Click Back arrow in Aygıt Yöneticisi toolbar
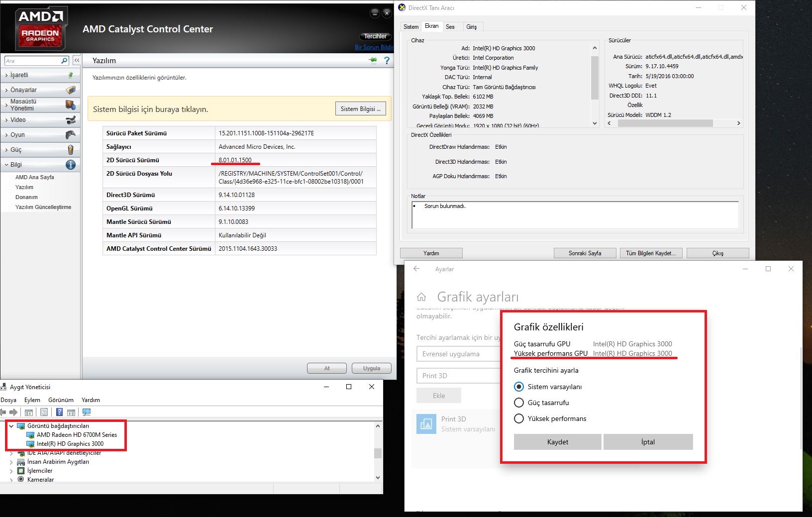 point(3,412)
